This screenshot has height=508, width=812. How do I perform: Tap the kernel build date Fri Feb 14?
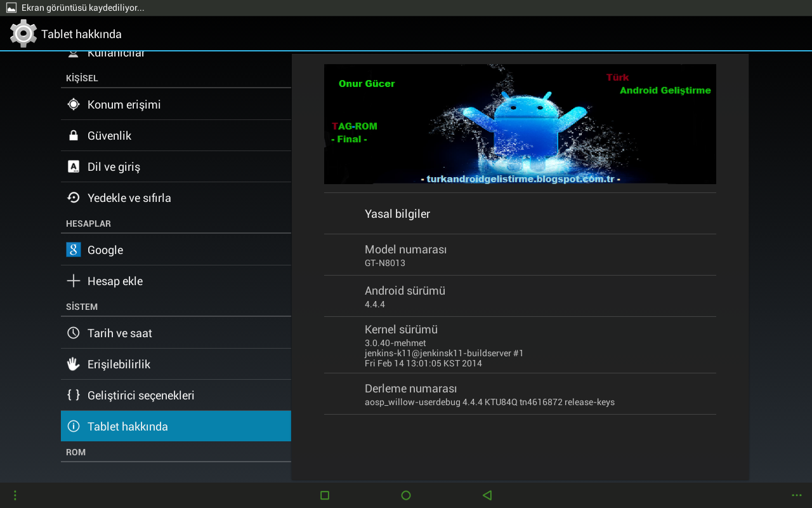(423, 363)
